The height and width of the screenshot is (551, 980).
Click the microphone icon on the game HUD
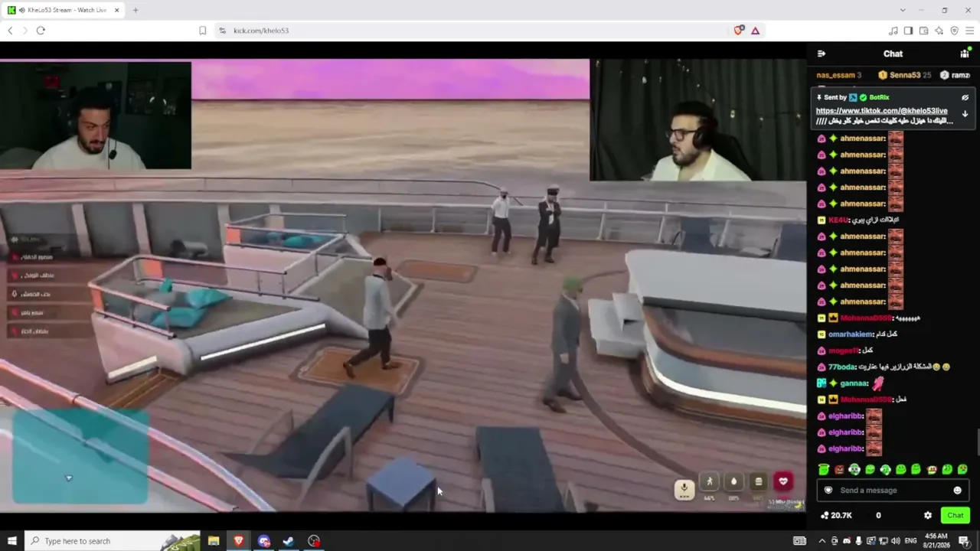pos(684,488)
